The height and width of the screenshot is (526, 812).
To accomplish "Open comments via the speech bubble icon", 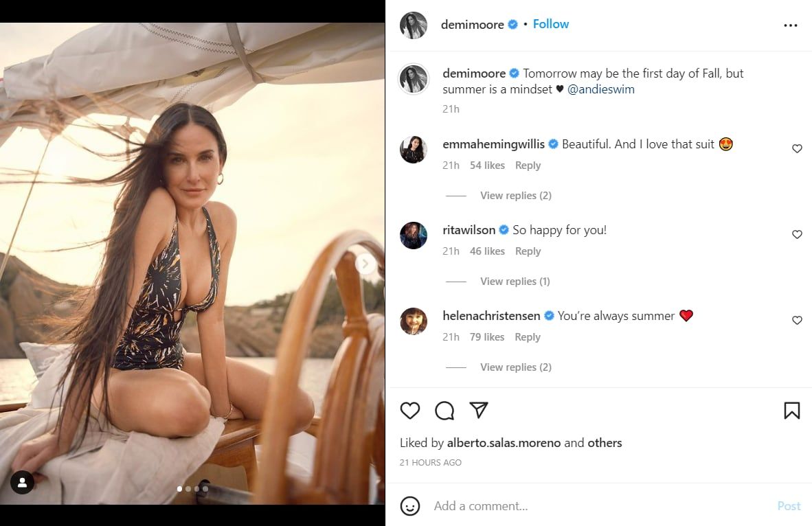I will point(444,410).
